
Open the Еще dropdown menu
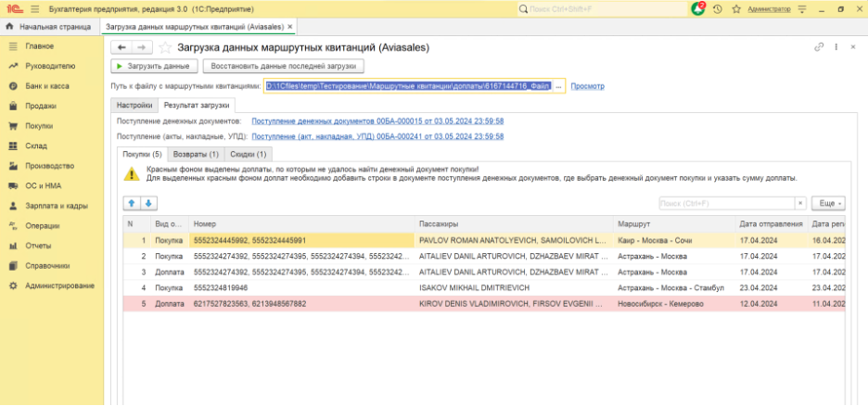click(828, 204)
